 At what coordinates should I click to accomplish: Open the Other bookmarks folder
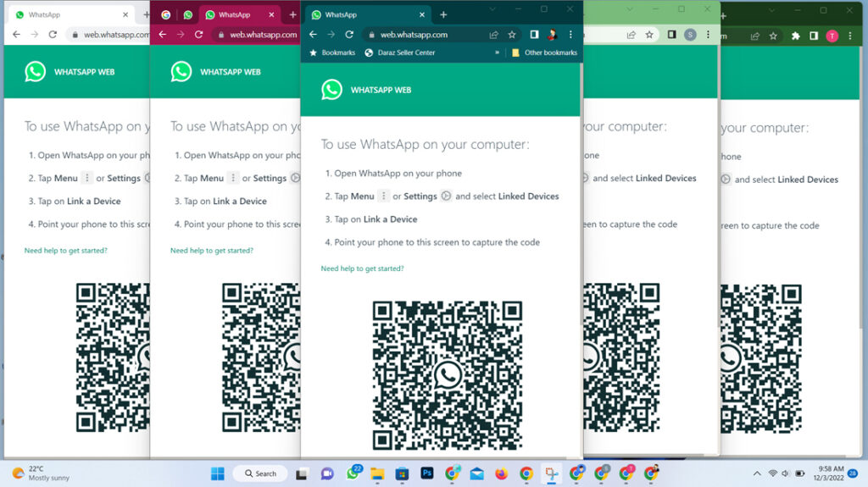[x=544, y=53]
